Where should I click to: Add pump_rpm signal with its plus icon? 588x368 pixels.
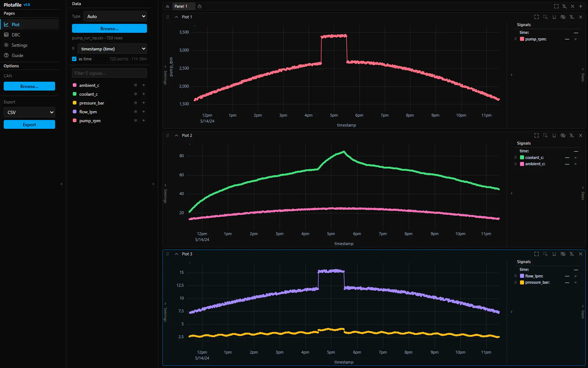click(x=144, y=121)
